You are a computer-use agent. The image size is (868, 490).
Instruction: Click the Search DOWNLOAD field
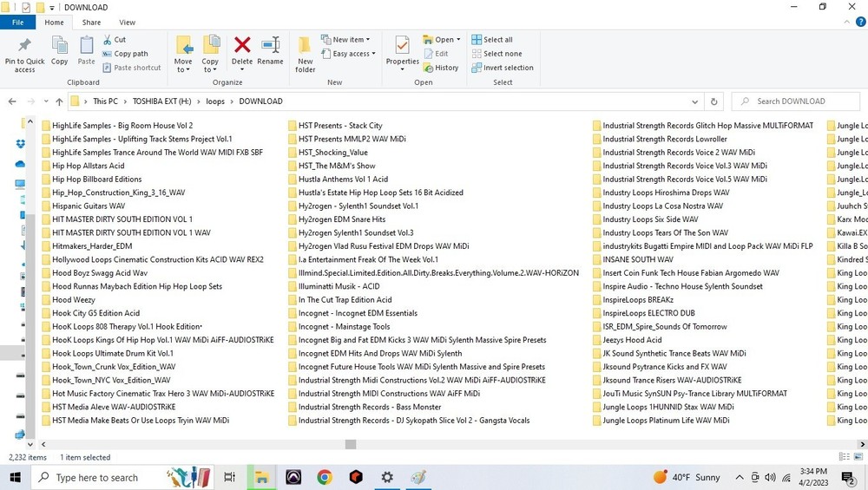tap(795, 101)
